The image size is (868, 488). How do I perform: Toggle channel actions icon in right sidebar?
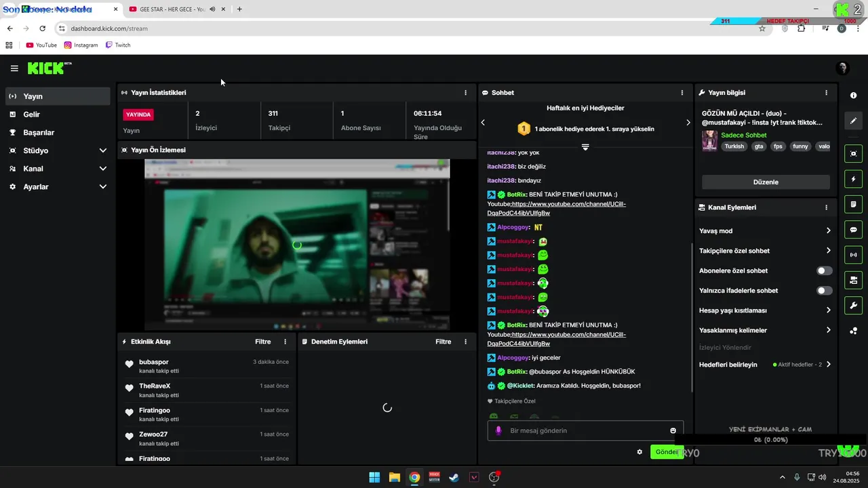pyautogui.click(x=853, y=280)
